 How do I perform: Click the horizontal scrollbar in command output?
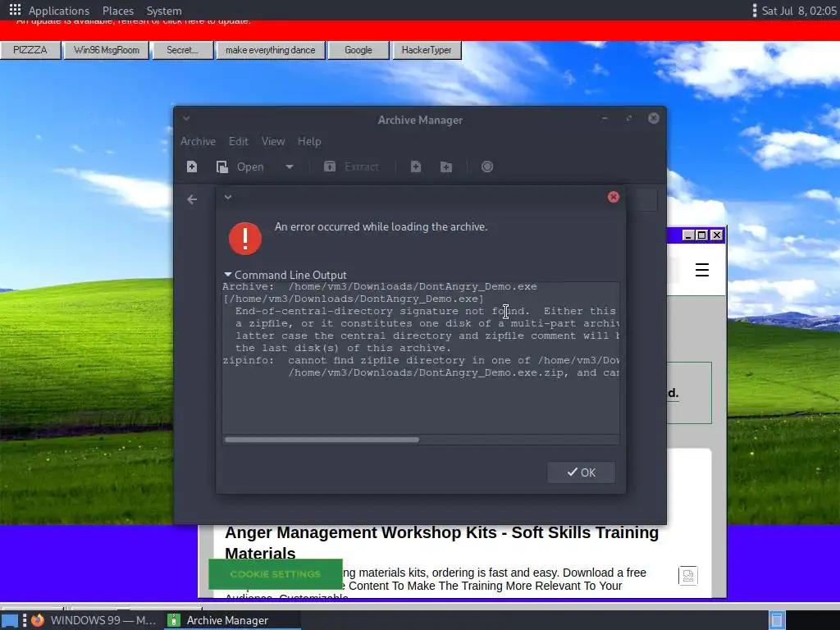[322, 440]
